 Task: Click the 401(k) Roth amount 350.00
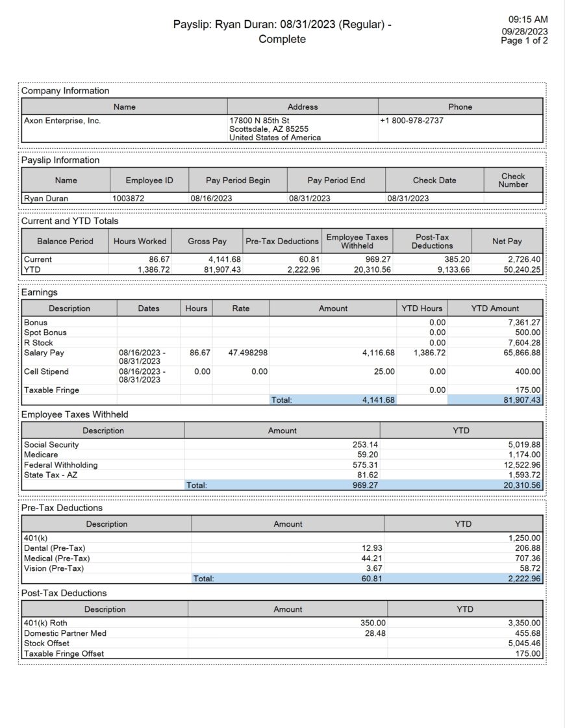point(373,623)
